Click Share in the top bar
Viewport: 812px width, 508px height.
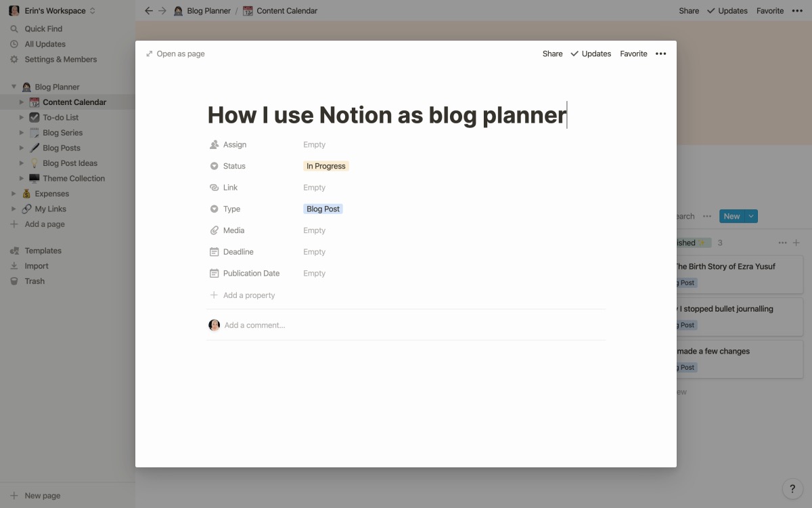tap(689, 11)
